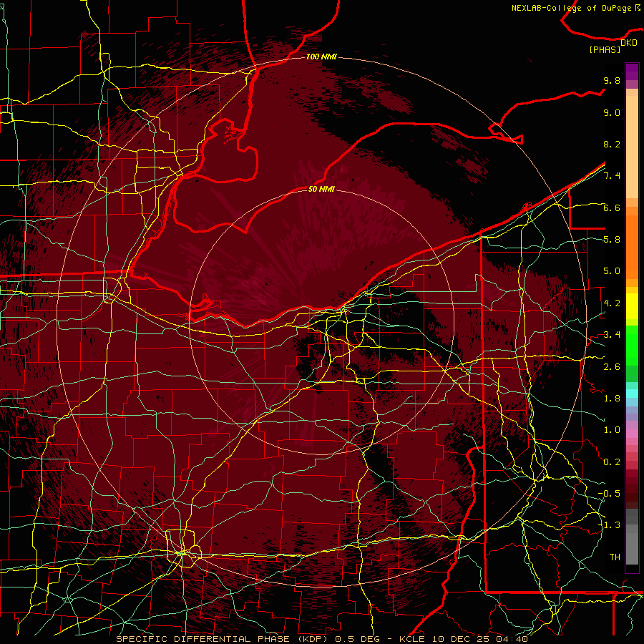This screenshot has height=644, width=644.
Task: Pick the cyan segment of the color bar
Action: point(632,394)
